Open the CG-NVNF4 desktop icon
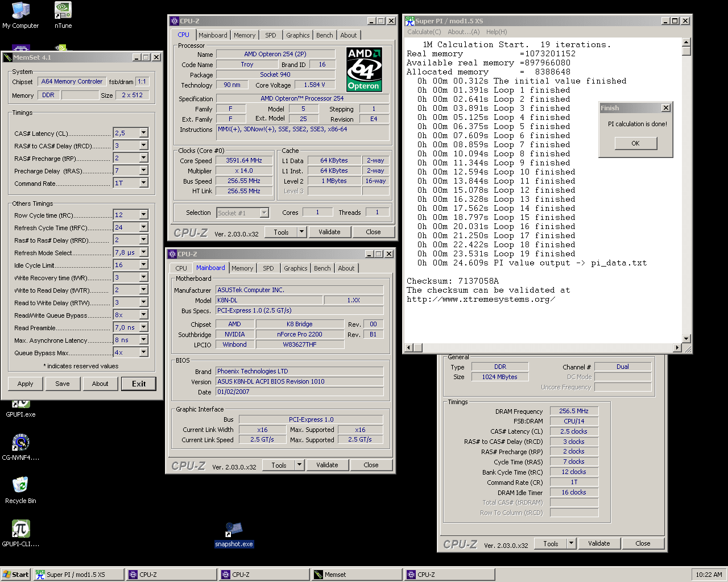 (x=20, y=447)
